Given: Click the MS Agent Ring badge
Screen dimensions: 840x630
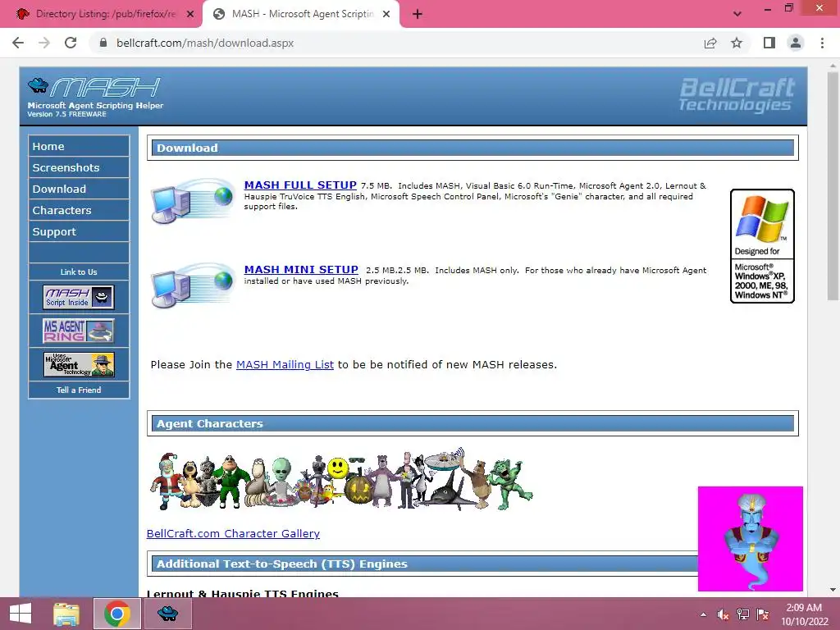Looking at the screenshot, I should click(x=79, y=331).
